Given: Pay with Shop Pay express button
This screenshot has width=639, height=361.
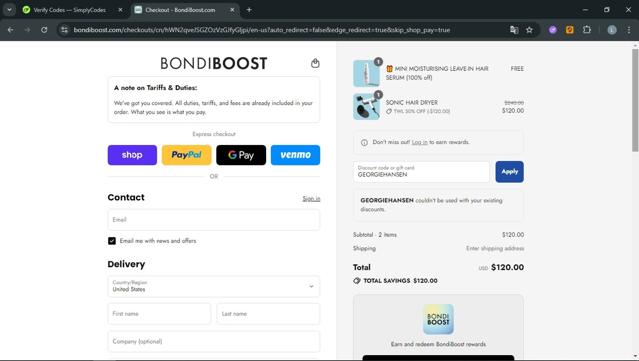Looking at the screenshot, I should (132, 155).
